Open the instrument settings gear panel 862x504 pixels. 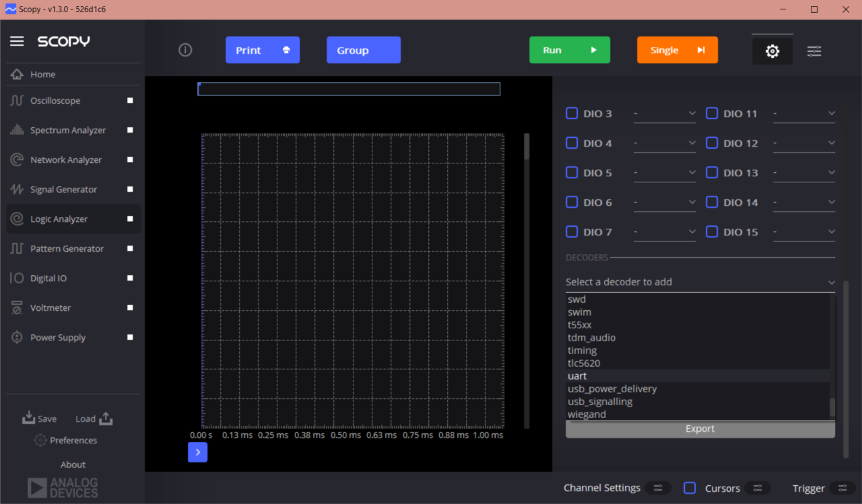pyautogui.click(x=772, y=50)
